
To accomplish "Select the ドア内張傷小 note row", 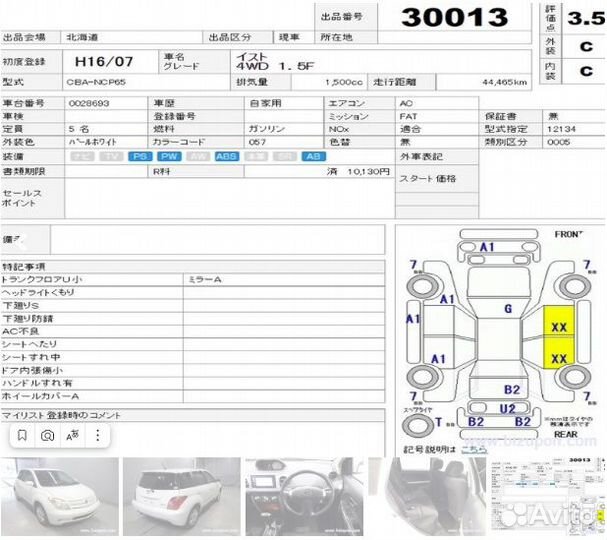I will click(92, 370).
